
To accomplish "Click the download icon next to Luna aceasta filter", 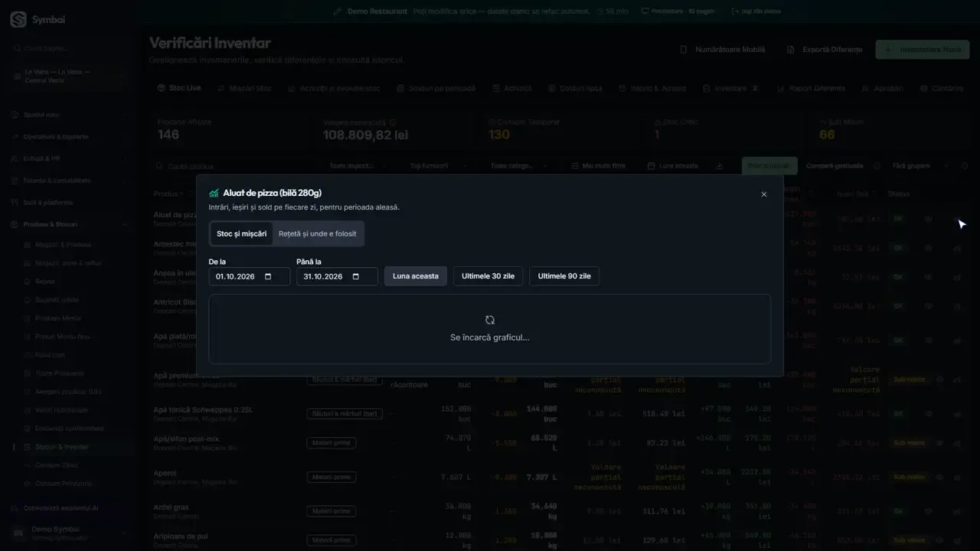I will pyautogui.click(x=720, y=166).
